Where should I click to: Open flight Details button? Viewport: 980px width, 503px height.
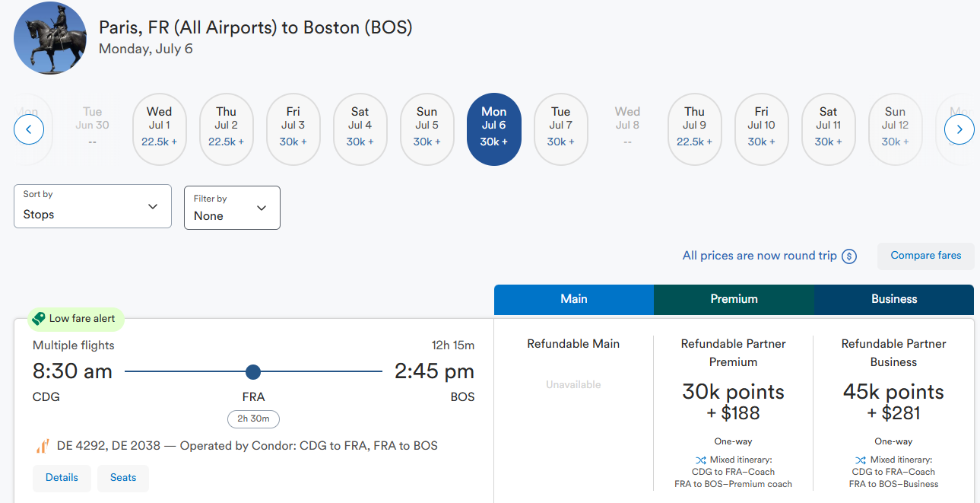[x=62, y=478]
